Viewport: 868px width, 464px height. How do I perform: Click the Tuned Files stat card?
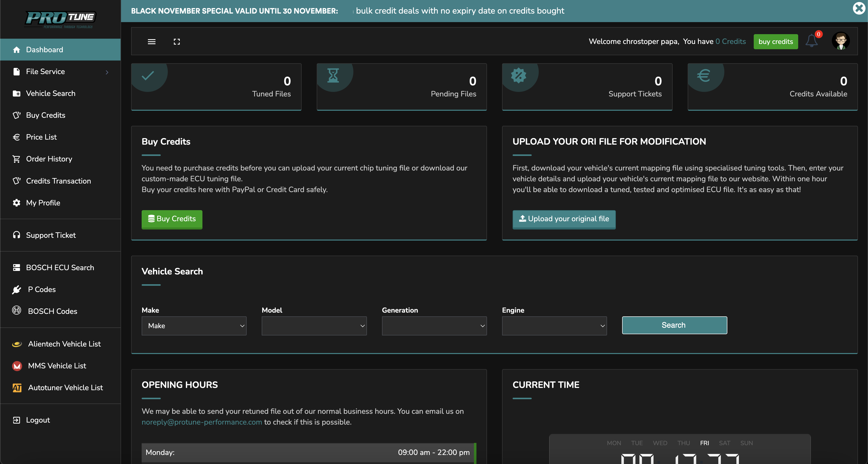(216, 87)
